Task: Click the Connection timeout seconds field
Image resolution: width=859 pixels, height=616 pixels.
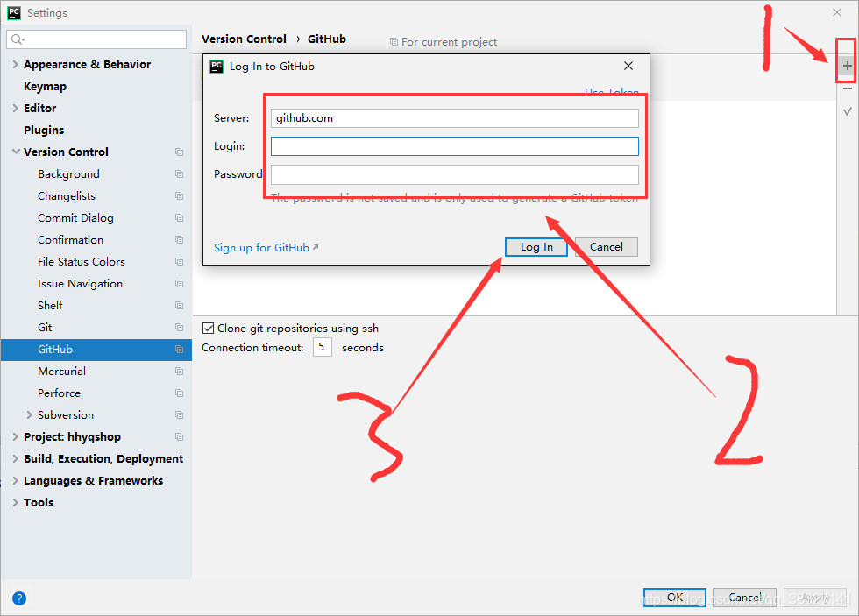Action: [x=323, y=347]
